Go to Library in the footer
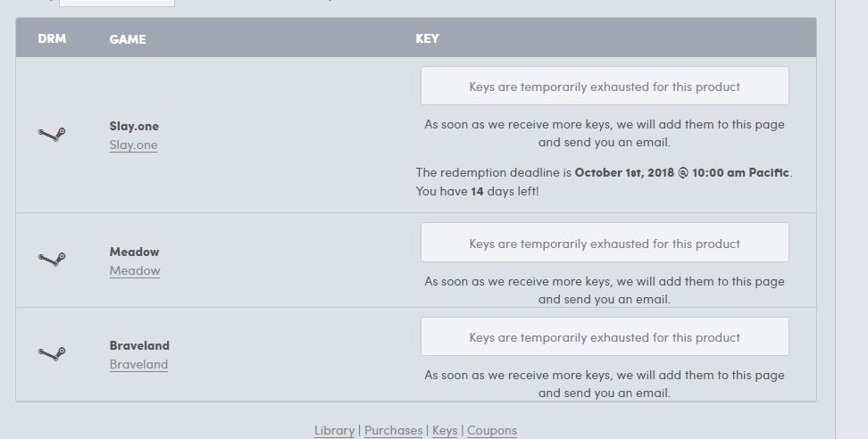Image resolution: width=868 pixels, height=439 pixels. pos(334,430)
